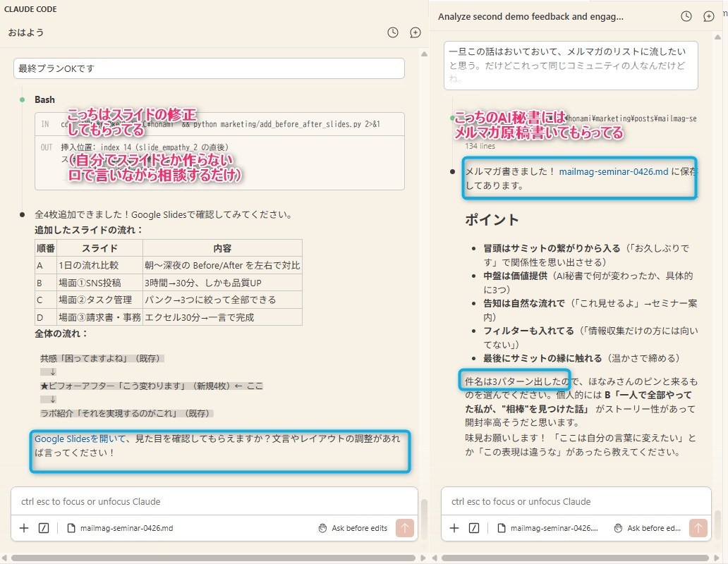Screen dimensions: 728x564
Task: Click plus attach icon in right input box
Action: [454, 528]
